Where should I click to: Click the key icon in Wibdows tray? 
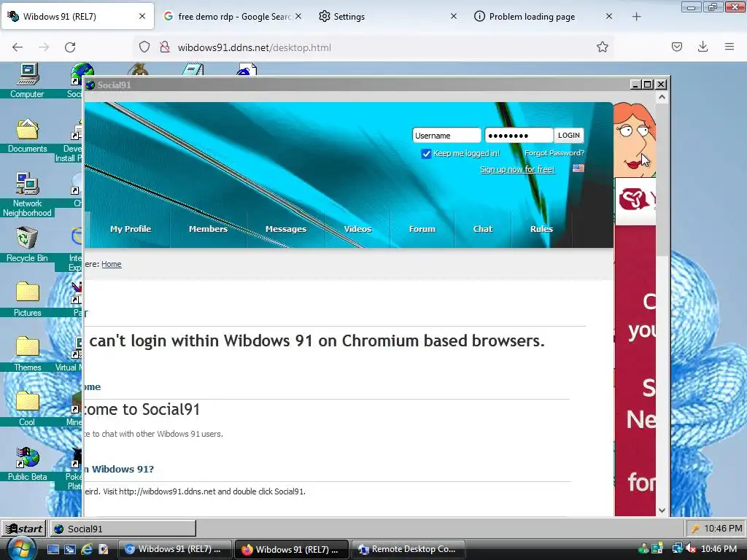point(695,529)
